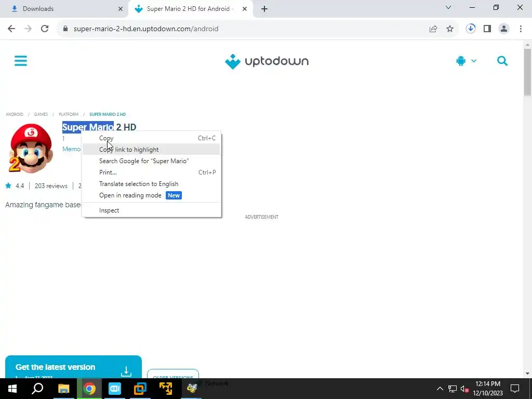Viewport: 532px width, 399px height.
Task: Reload the current page
Action: pos(45,29)
